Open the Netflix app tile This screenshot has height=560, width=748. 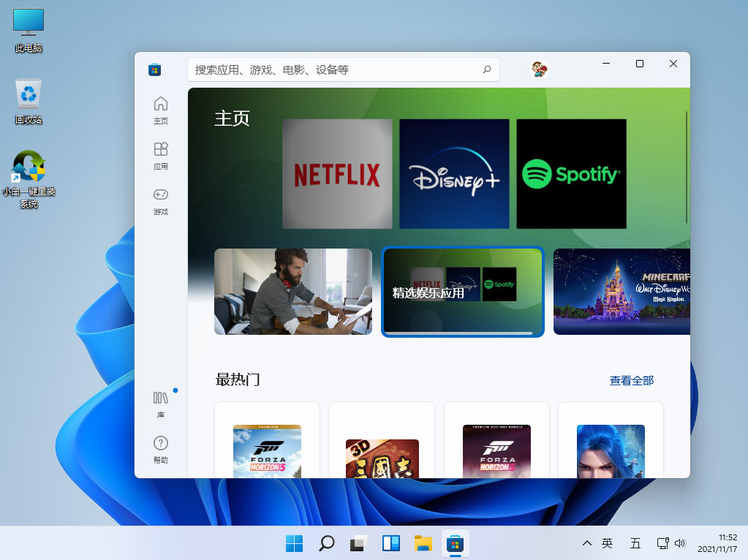point(337,174)
